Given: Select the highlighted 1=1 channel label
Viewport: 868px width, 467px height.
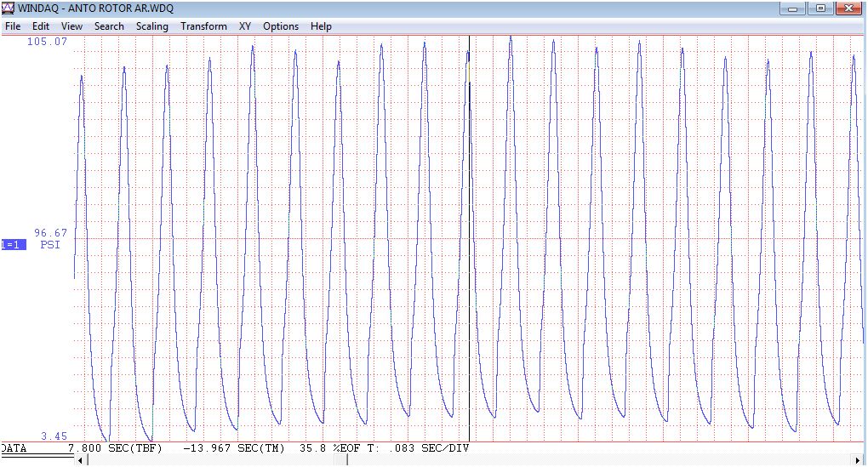Looking at the screenshot, I should [13, 245].
